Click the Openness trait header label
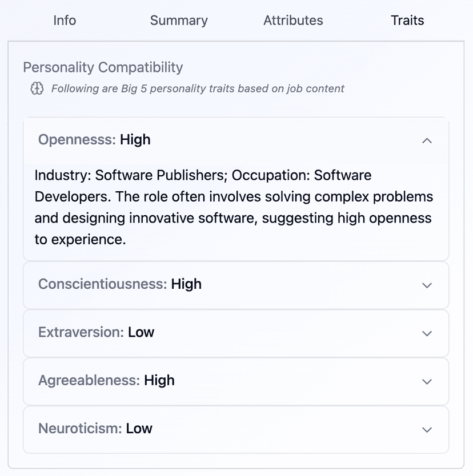Screen dimensions: 473x476 tap(77, 140)
